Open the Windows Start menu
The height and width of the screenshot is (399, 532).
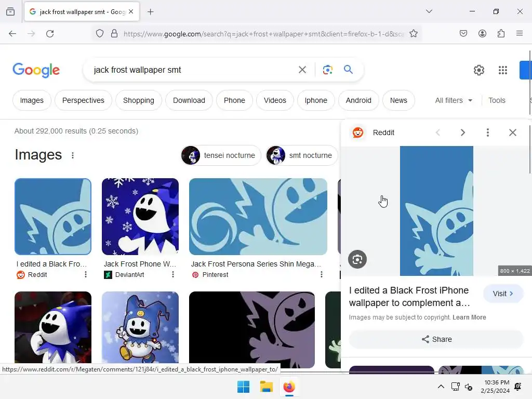(243, 387)
